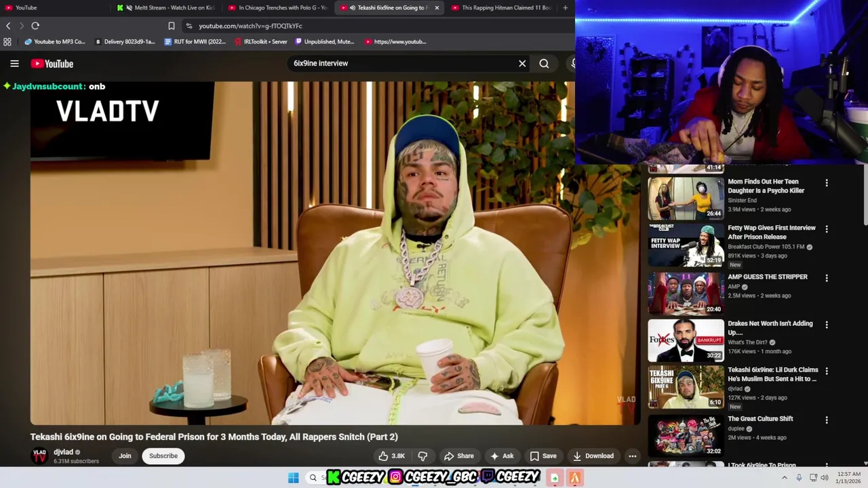Open more actions three-dot button under video
868x488 pixels.
[x=632, y=456]
